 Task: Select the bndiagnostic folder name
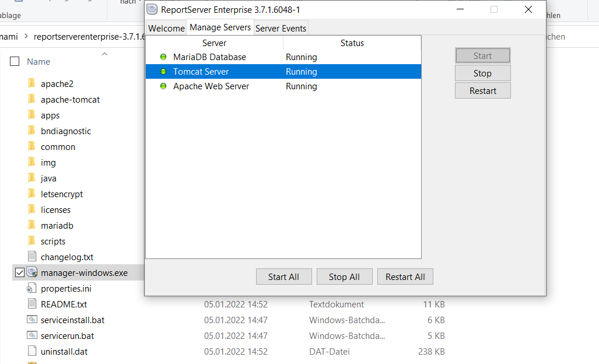pos(66,131)
